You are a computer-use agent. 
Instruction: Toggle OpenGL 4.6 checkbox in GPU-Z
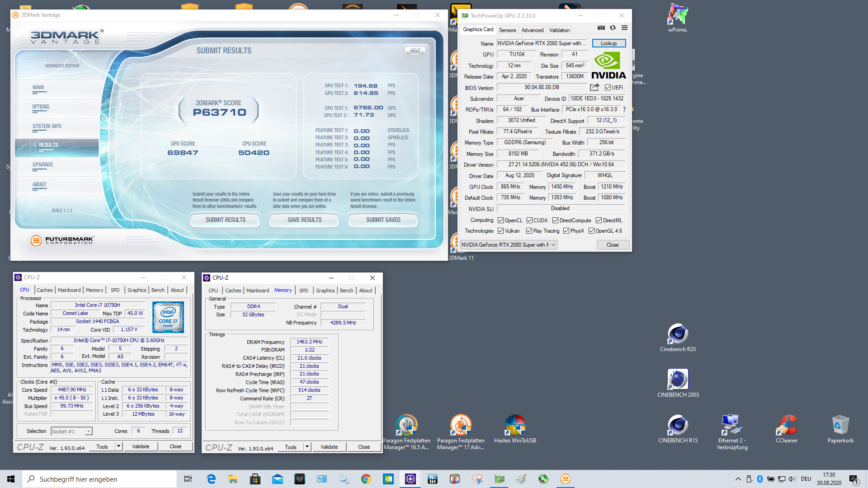591,231
